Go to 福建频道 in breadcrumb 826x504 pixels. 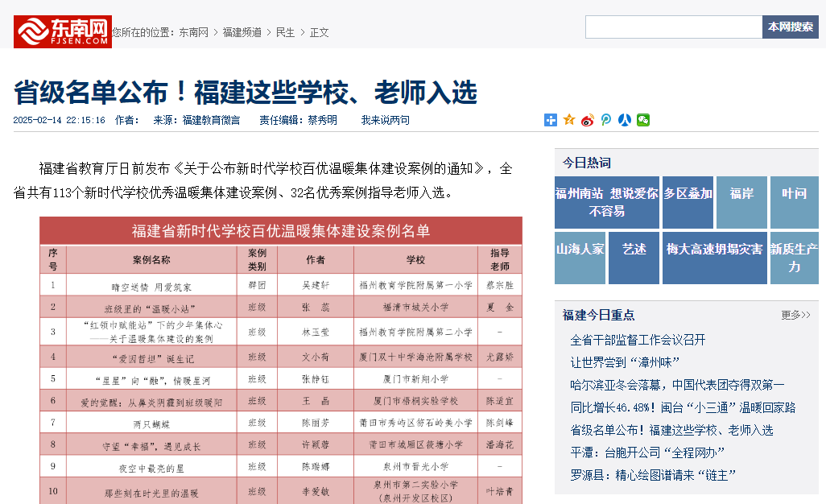point(242,32)
